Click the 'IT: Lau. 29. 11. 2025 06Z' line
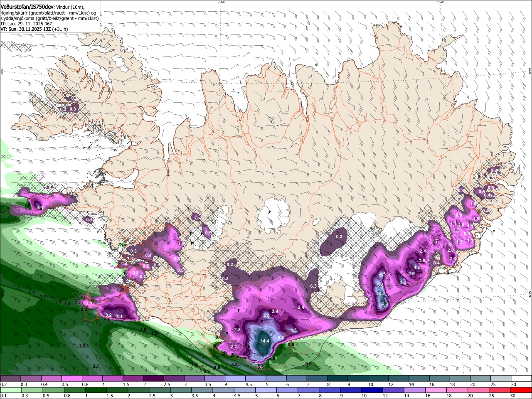 click(x=26, y=24)
